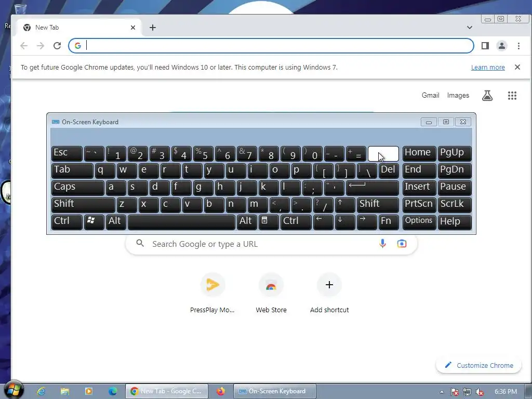Screen dimensions: 532x399
Task: Click the Home key
Action: (419, 153)
